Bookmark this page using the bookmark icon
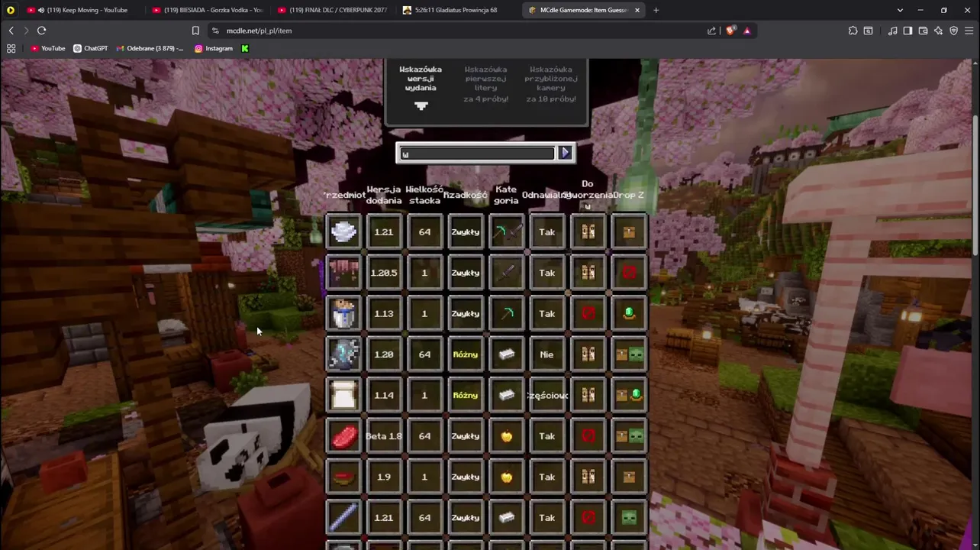This screenshot has height=550, width=980. (195, 31)
